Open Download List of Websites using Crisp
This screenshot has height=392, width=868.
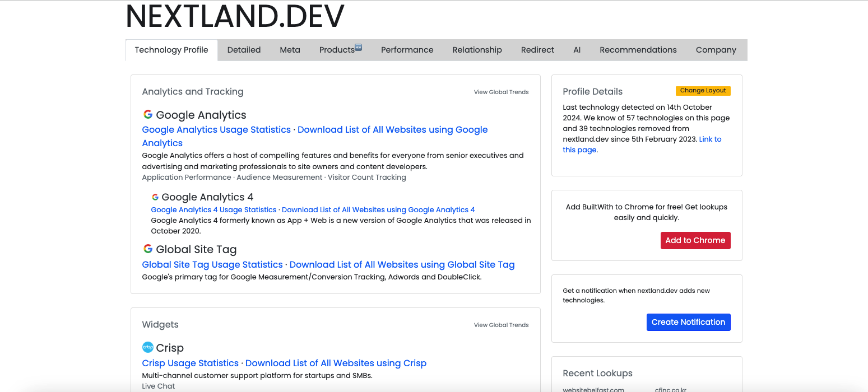coord(336,363)
